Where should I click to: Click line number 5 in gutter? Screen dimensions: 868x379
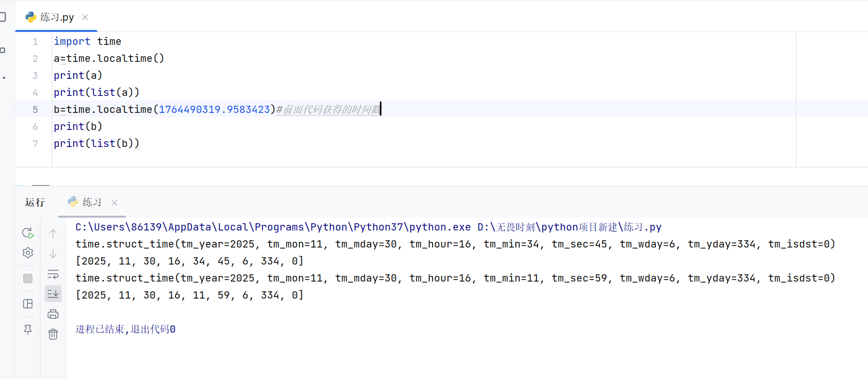pyautogui.click(x=35, y=110)
